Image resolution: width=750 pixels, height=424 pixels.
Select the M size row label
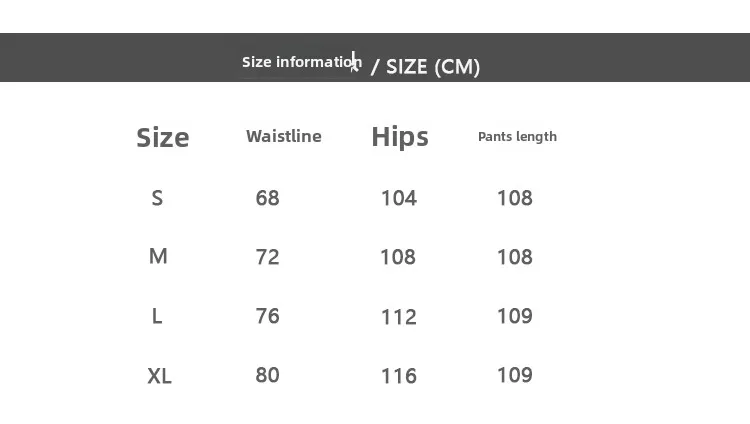(x=158, y=257)
